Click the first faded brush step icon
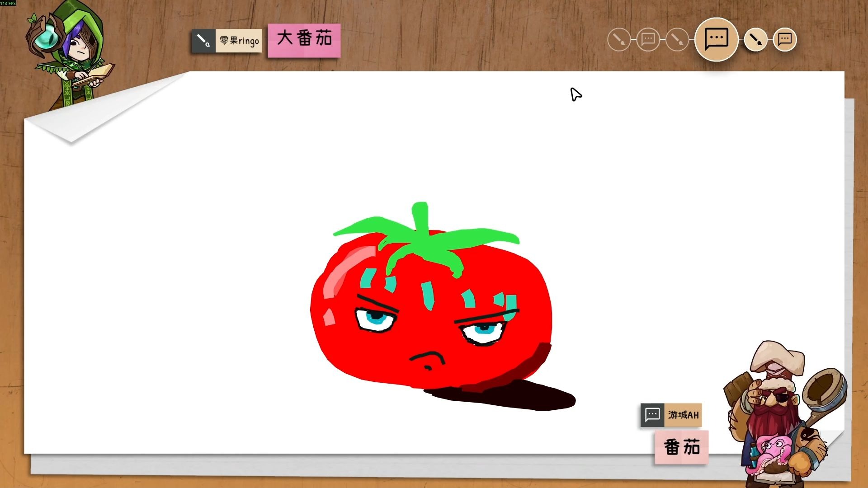Screen dimensions: 868x488 (x=619, y=40)
